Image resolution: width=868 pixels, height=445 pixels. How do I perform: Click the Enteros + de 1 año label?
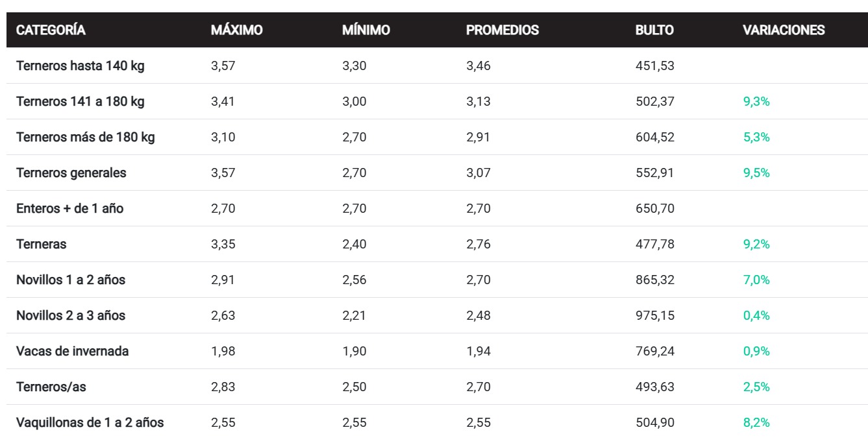(x=70, y=209)
